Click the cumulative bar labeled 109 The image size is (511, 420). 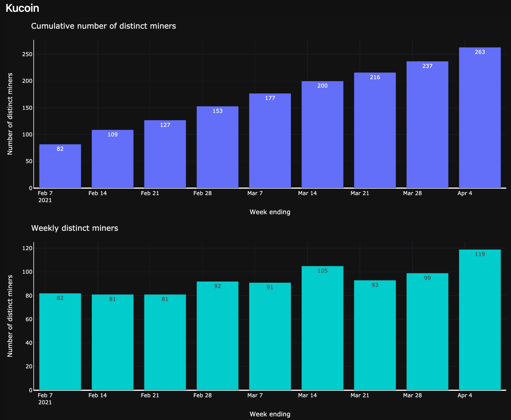click(x=113, y=159)
